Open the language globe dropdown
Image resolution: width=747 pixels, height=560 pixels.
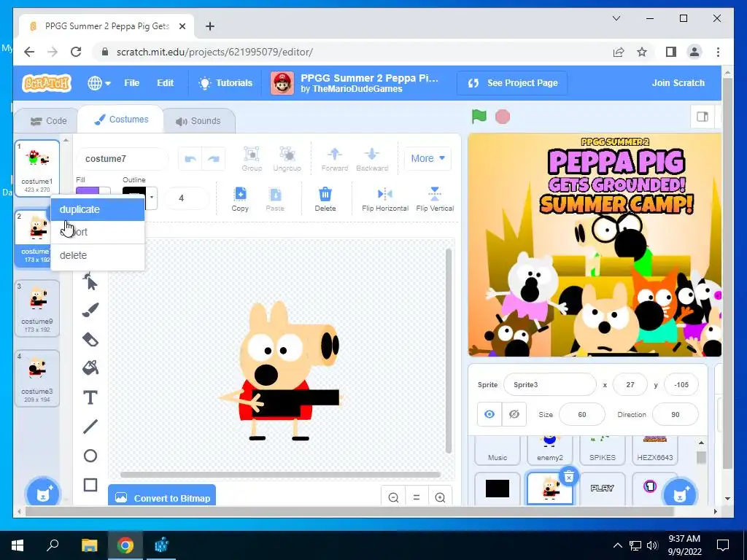(x=99, y=83)
